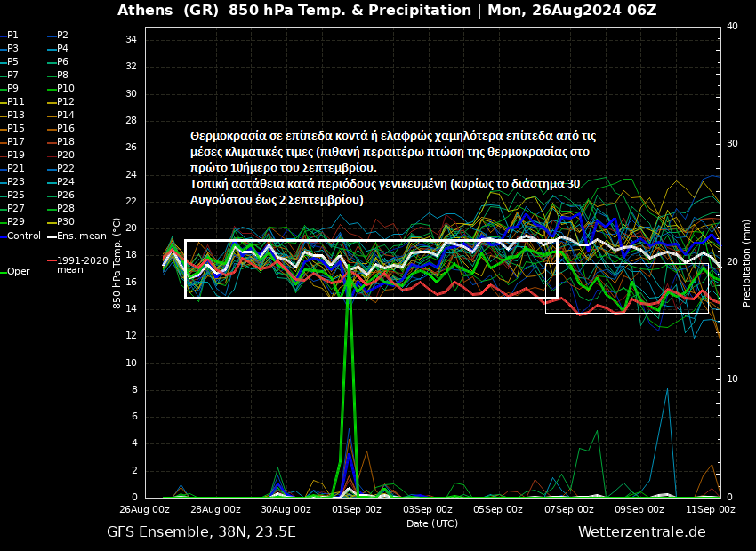Click the chart title Athens (GR) 850 hPa
Screen dimensions: 756x551
tap(387, 10)
